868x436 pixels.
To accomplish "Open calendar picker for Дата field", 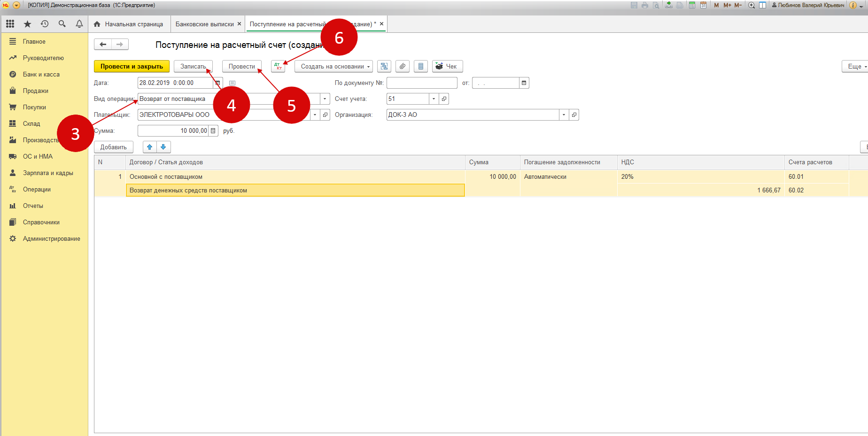I will point(218,83).
